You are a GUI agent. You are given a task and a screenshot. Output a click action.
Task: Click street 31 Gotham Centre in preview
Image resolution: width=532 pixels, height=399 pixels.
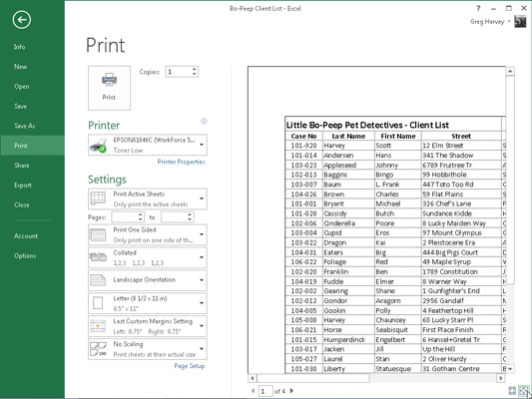[451, 369]
